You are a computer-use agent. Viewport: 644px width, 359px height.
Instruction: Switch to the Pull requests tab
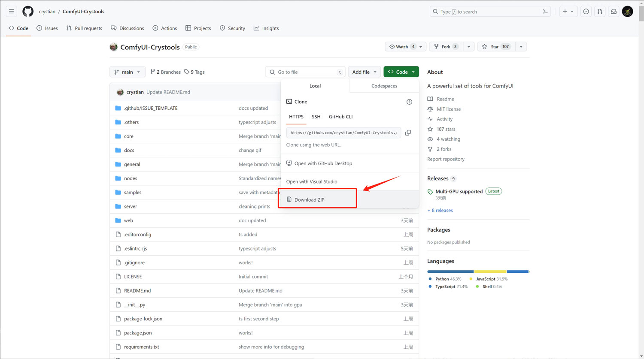pos(84,28)
